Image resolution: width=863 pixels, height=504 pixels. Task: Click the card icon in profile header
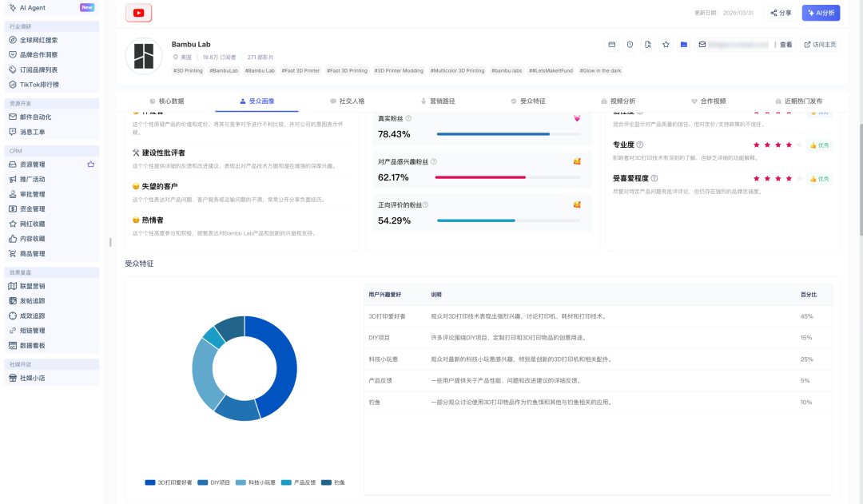612,45
